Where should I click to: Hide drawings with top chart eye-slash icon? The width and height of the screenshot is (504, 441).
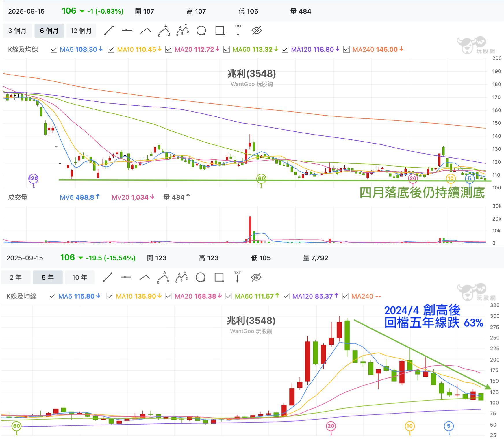pos(257,31)
